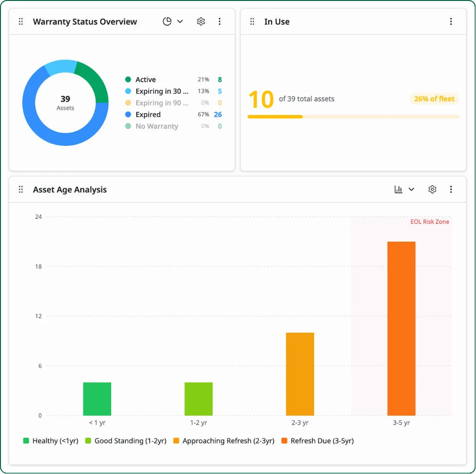Image resolution: width=476 pixels, height=474 pixels.
Task: Toggle the No Warranty legend entry
Action: coord(173,126)
